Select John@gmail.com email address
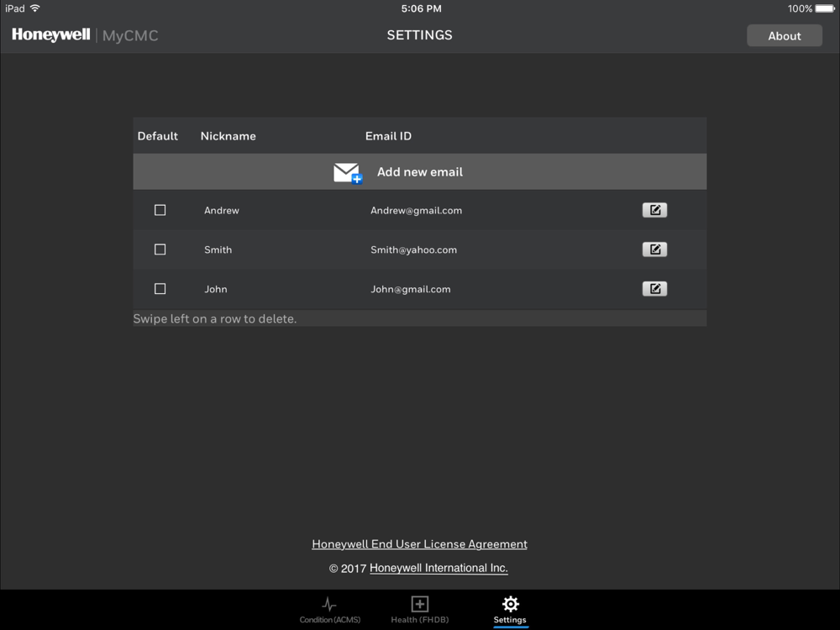Screen dimensions: 840x630 (x=411, y=289)
